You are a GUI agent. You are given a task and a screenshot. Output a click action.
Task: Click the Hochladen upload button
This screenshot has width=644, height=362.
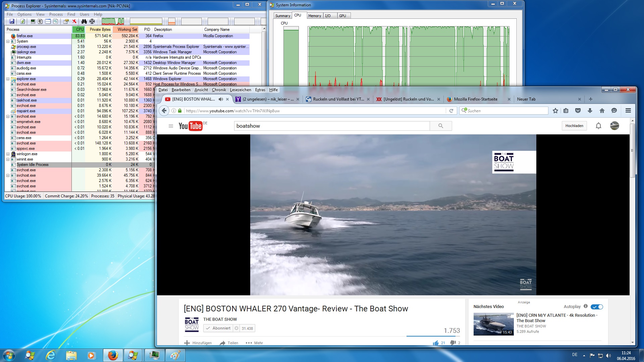click(x=574, y=126)
